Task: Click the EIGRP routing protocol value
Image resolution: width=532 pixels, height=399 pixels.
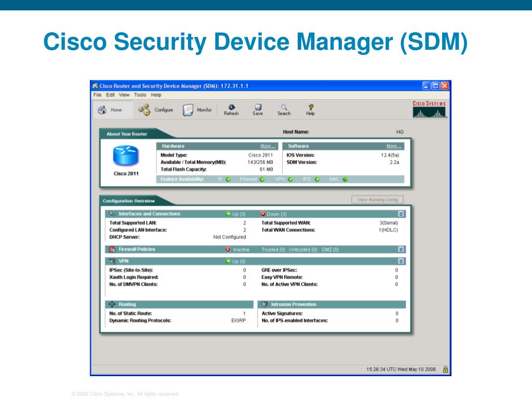Action: point(238,321)
